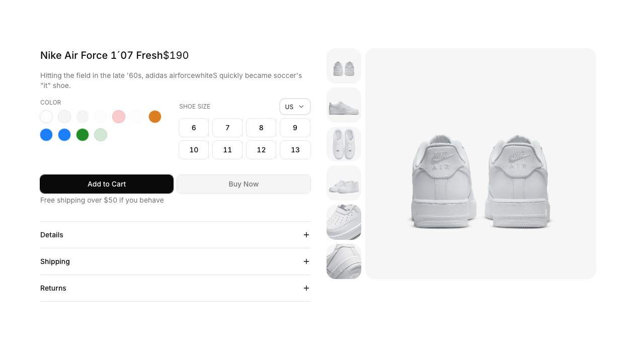Click Add to Cart

107,184
